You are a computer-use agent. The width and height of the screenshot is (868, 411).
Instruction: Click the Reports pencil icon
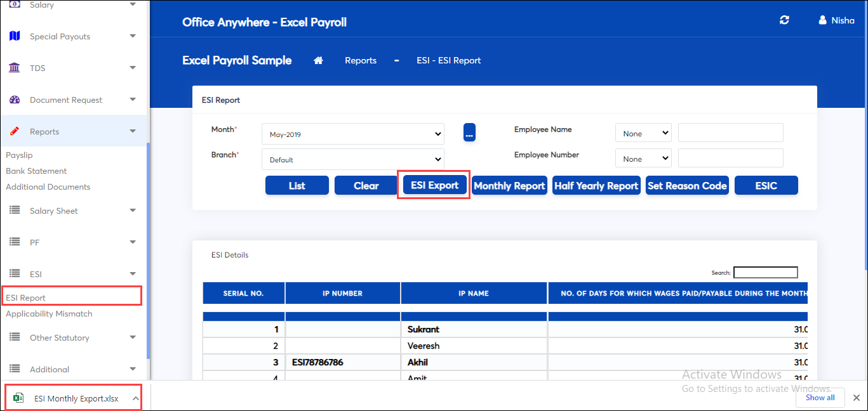click(15, 131)
